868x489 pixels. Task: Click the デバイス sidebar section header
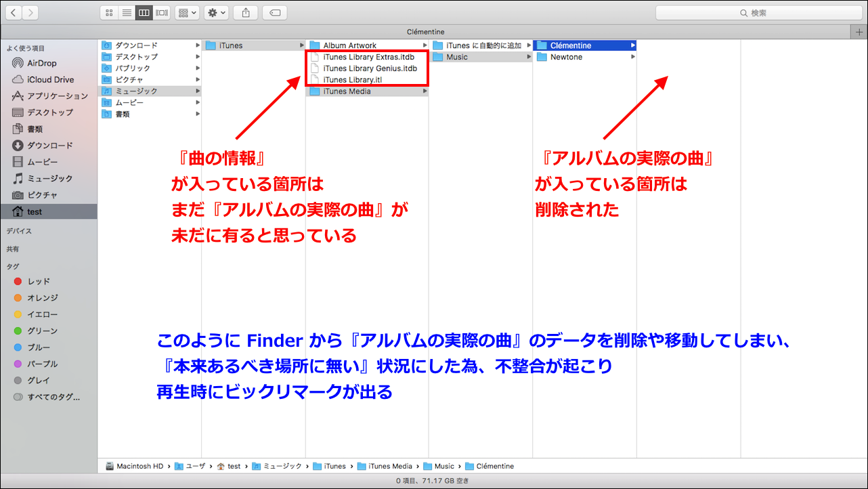click(19, 231)
